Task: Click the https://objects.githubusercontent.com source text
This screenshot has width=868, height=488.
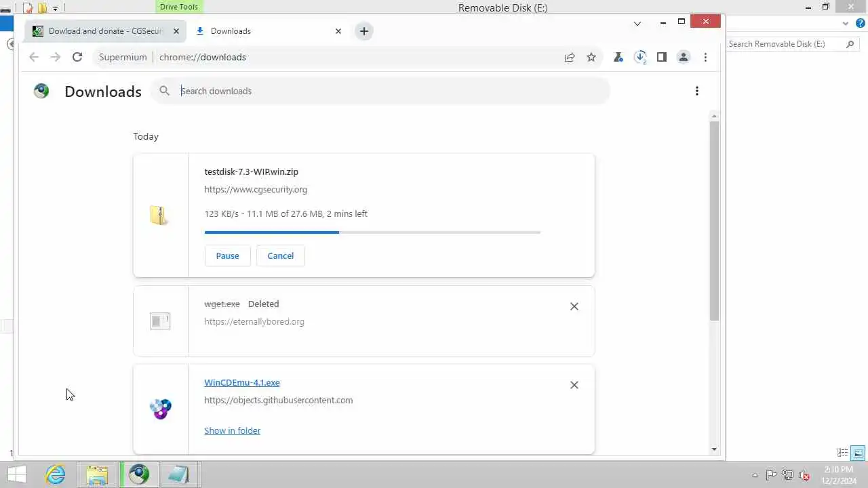Action: click(278, 400)
